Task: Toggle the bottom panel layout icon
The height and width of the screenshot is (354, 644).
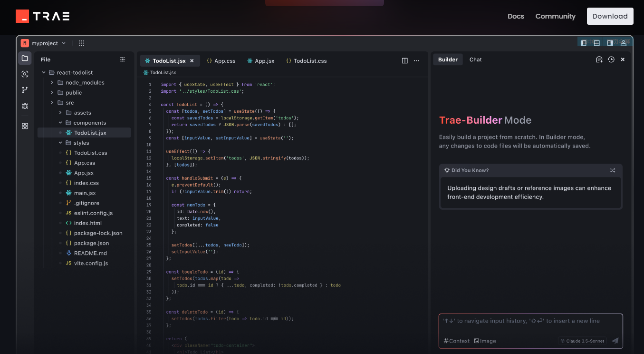Action: coord(596,43)
